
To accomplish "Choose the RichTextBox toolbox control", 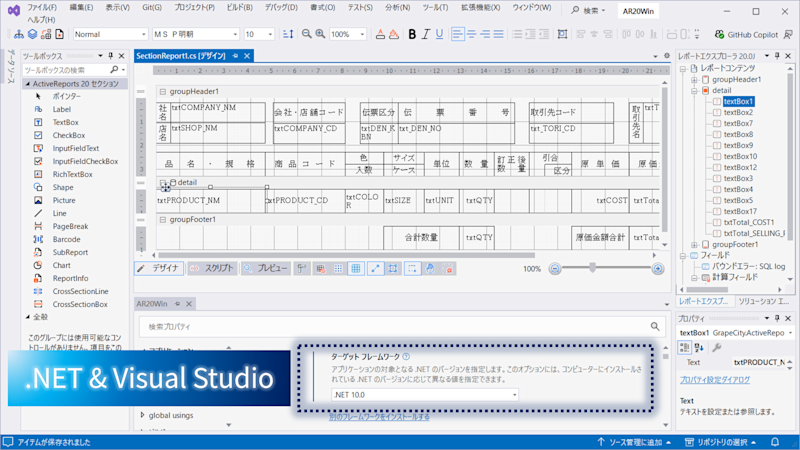I will 72,174.
